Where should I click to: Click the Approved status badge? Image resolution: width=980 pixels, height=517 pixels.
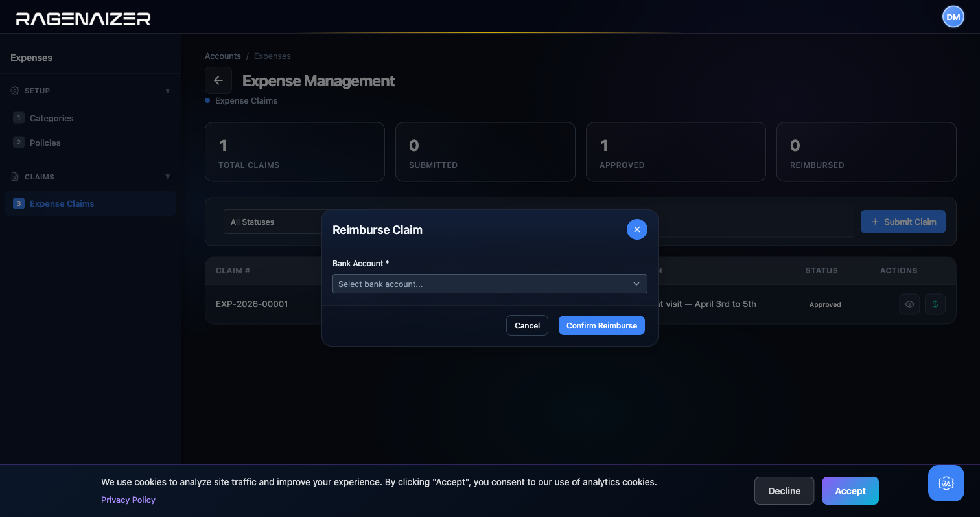pyautogui.click(x=825, y=304)
